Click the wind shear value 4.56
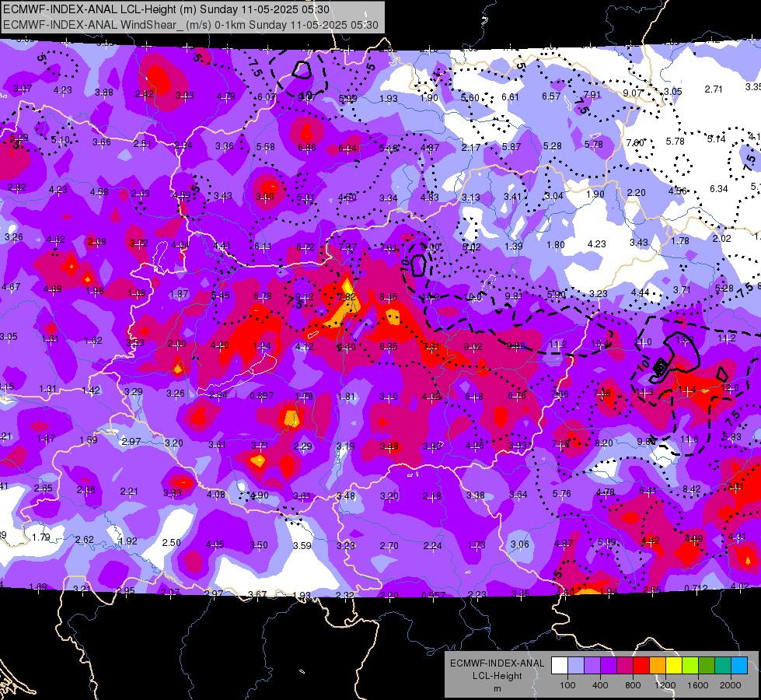 click(x=677, y=191)
